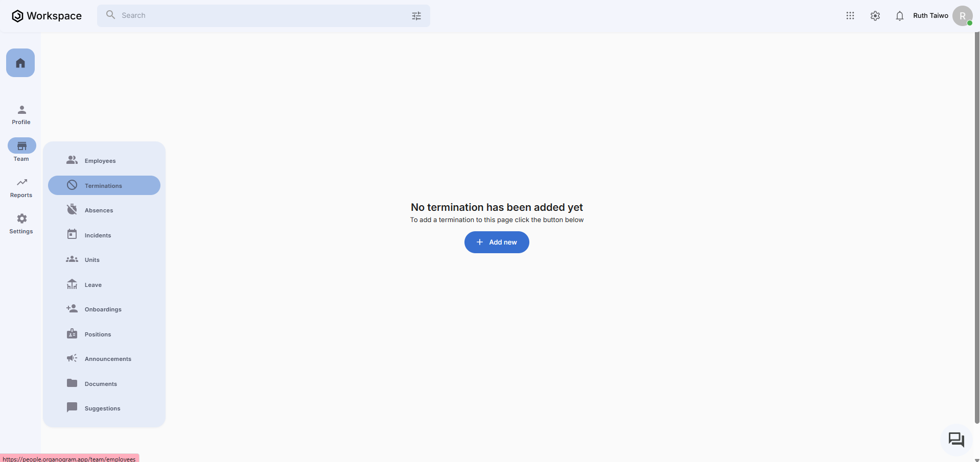Image resolution: width=980 pixels, height=462 pixels.
Task: Open the chat widget icon
Action: click(x=956, y=440)
